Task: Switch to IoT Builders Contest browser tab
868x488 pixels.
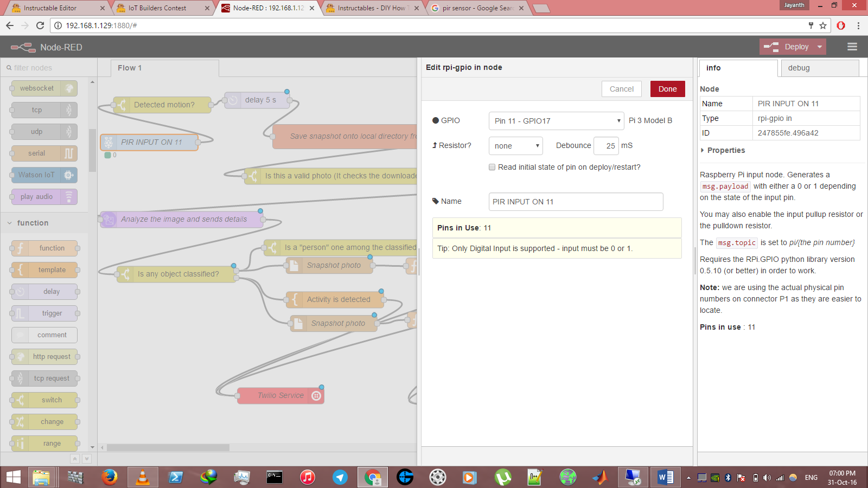Action: [x=162, y=8]
